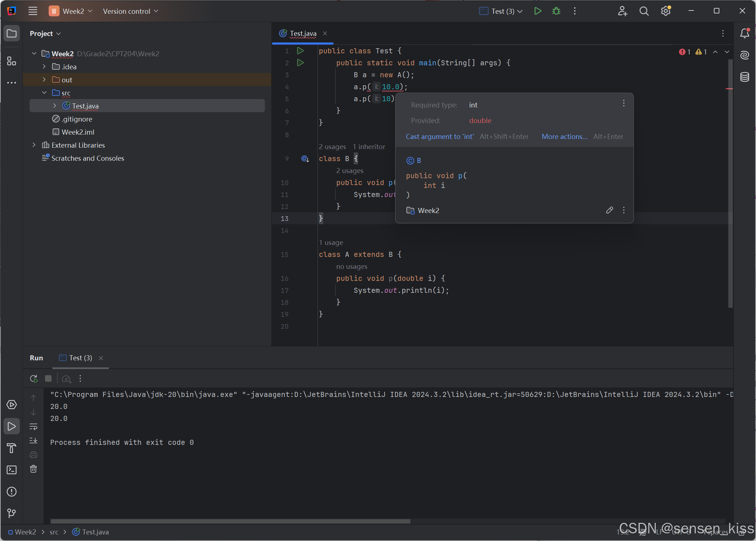
Task: Open Search Everywhere magnifier
Action: coord(644,11)
